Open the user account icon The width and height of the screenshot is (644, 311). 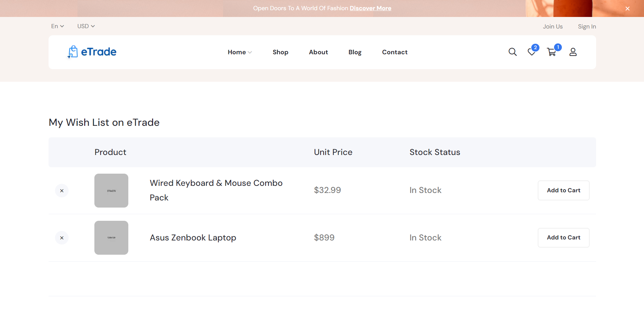[x=573, y=52]
